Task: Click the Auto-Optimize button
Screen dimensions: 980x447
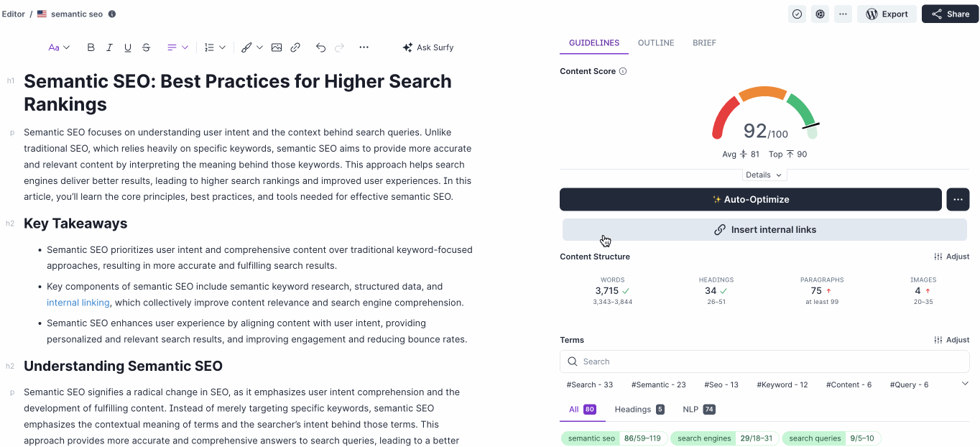Action: coord(750,200)
